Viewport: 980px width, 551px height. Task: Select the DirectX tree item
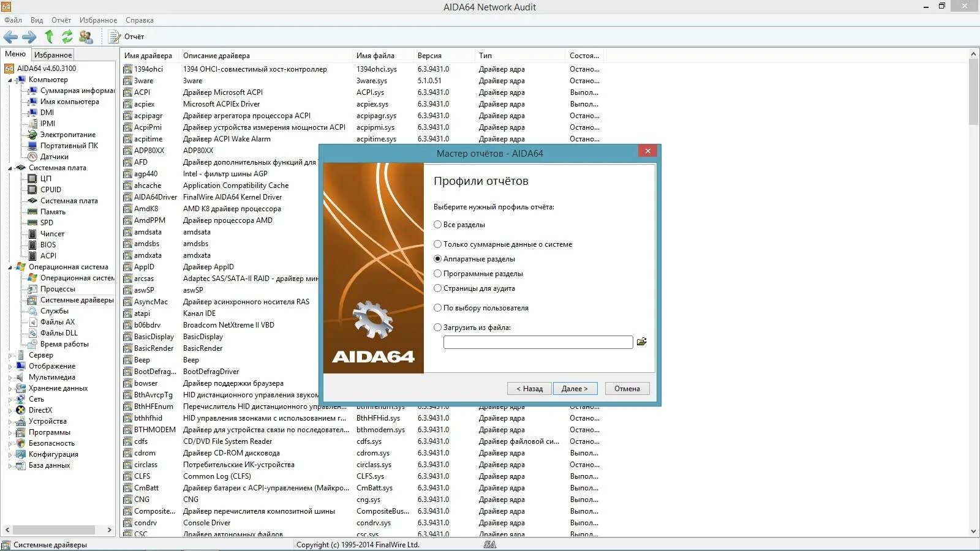pyautogui.click(x=40, y=410)
